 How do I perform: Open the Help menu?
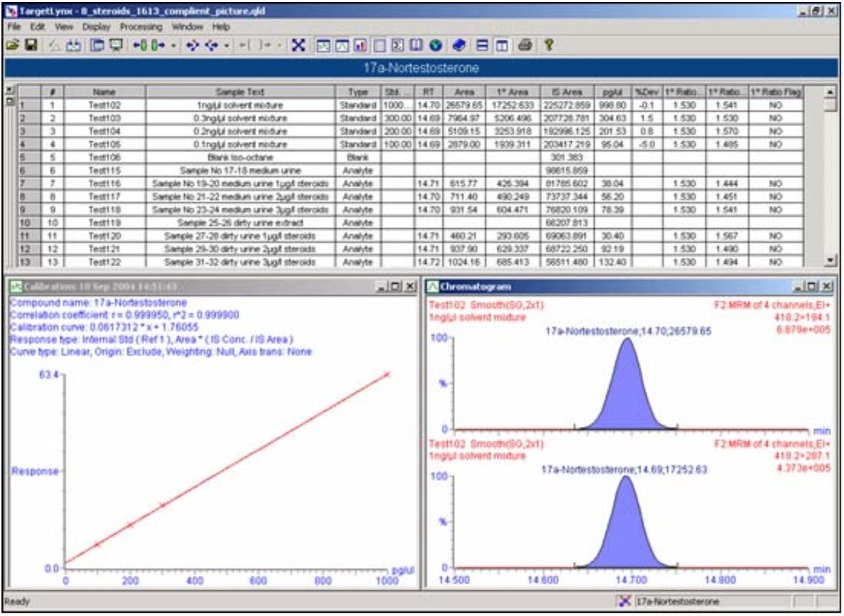point(221,27)
